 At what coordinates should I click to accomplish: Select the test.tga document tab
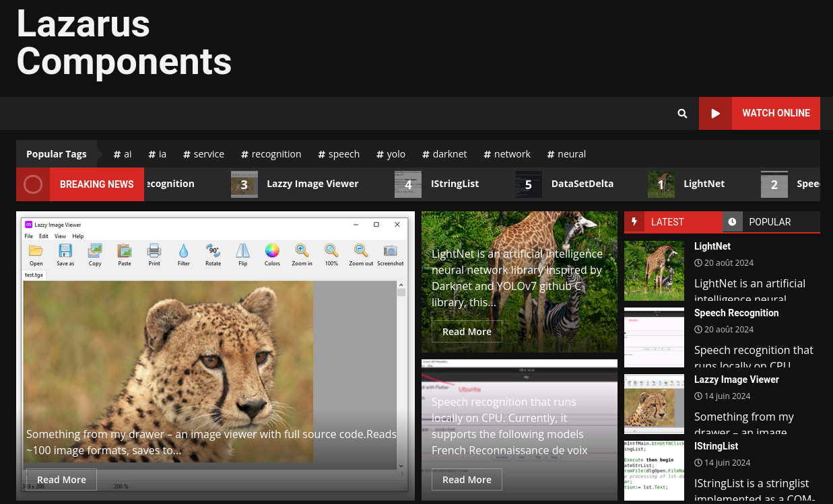(35, 274)
